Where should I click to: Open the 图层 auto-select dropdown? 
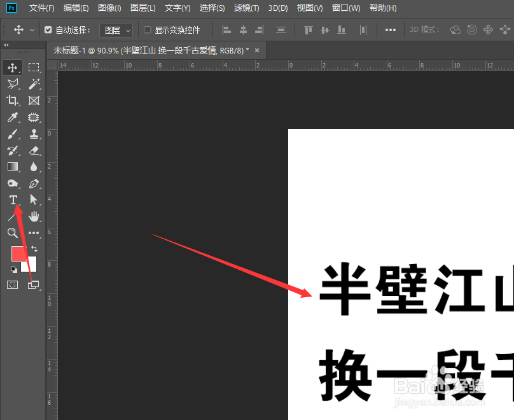coord(116,31)
